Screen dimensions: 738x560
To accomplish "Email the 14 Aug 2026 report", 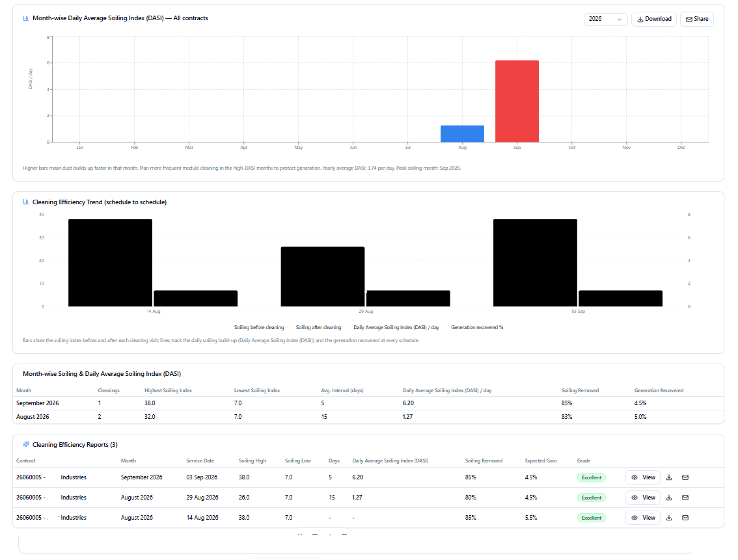I will point(685,518).
